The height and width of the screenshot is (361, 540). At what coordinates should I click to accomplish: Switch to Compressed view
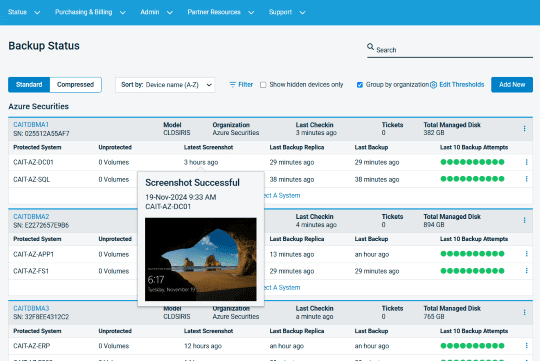75,85
